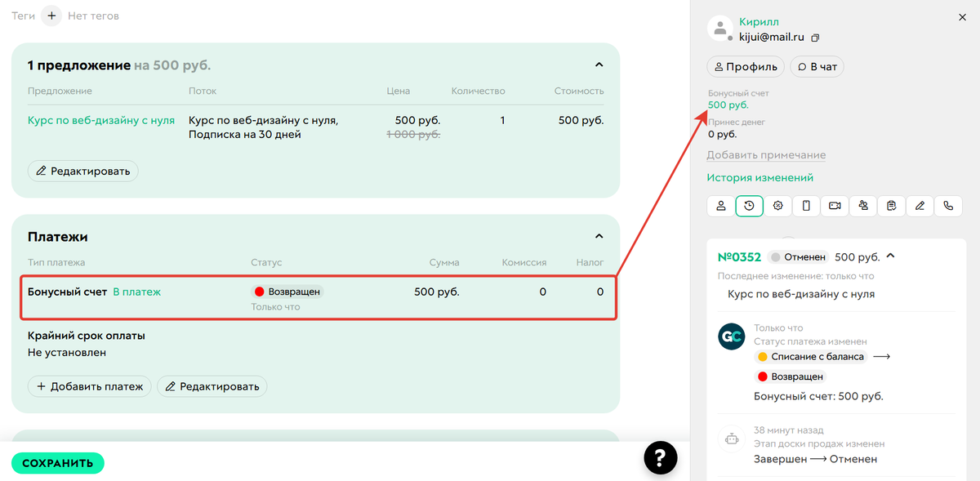Image resolution: width=980 pixels, height=481 pixels.
Task: Open order link №0352
Action: (x=740, y=256)
